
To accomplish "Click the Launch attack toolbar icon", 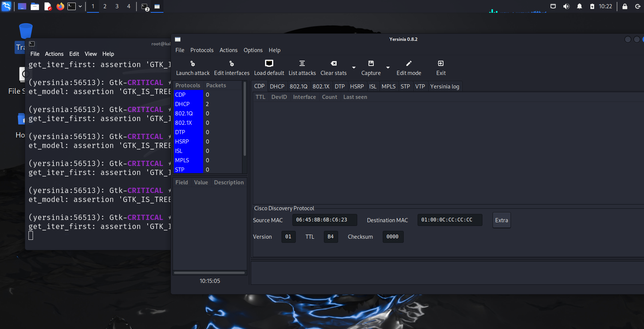I will (193, 64).
